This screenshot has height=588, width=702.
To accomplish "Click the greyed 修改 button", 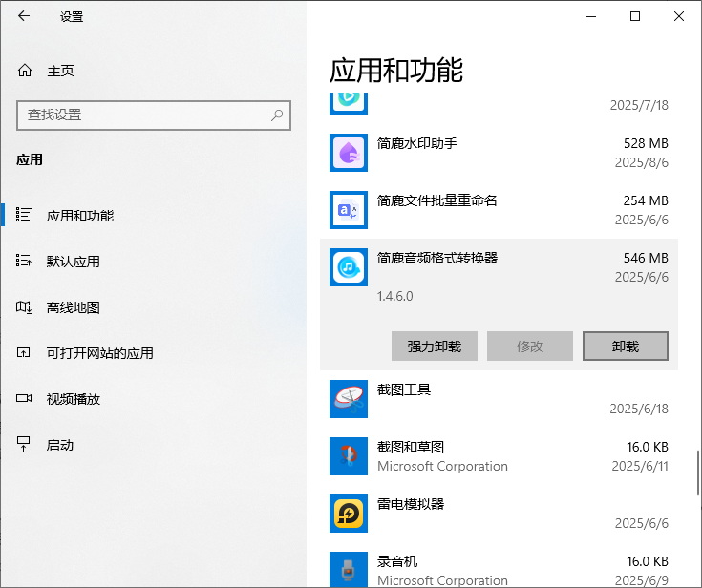I will point(530,346).
